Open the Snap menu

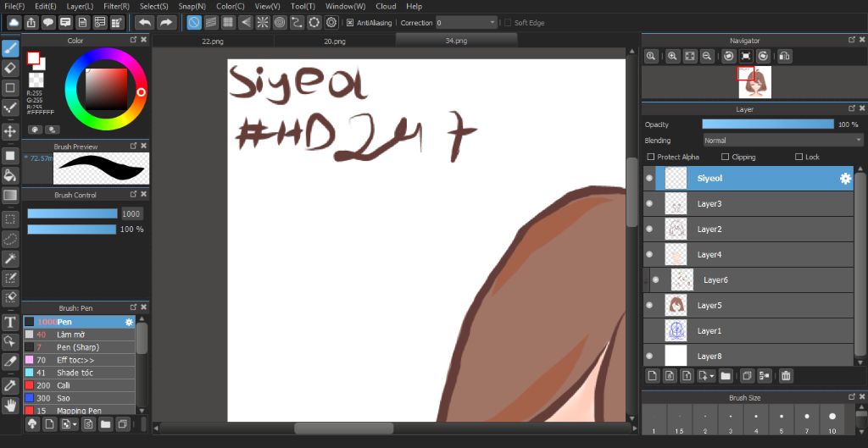(x=192, y=6)
